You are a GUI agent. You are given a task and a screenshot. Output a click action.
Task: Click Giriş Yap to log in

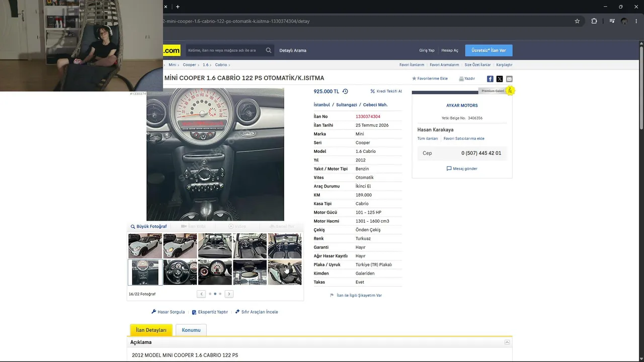427,50
